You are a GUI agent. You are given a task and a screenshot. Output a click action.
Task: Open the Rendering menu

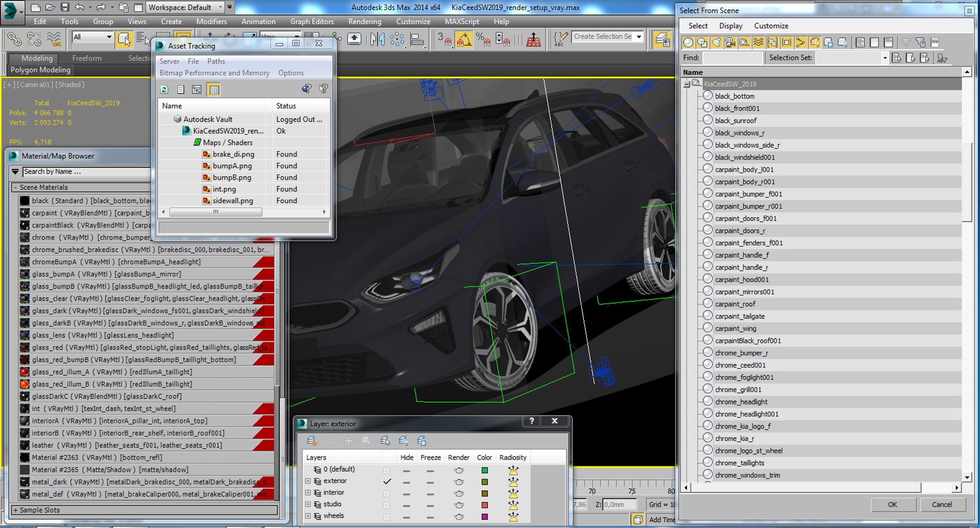pyautogui.click(x=364, y=21)
